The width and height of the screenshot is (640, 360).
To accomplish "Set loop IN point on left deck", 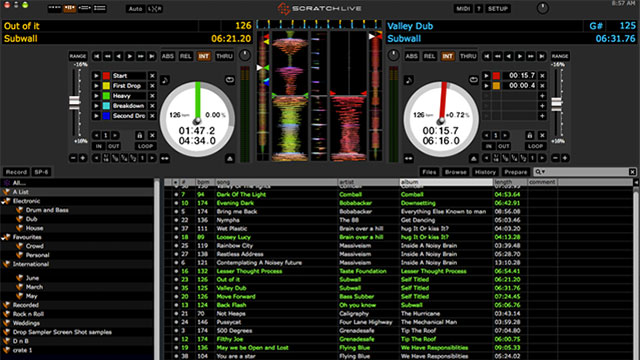I will 98,146.
